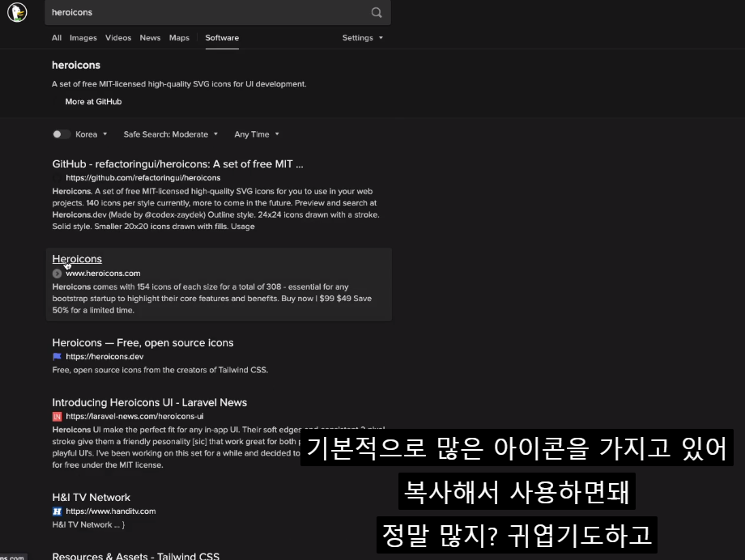Click the heroicons.dev flag favicon
This screenshot has width=745, height=560.
point(57,356)
